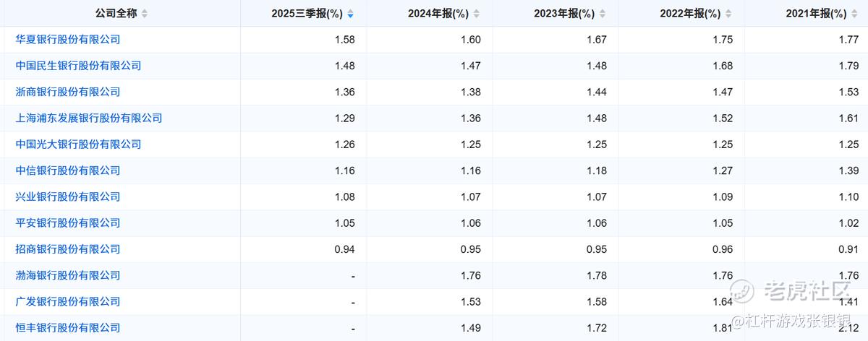This screenshot has width=868, height=341.
Task: Select 浙商银行 2021年报 value 1.53
Action: pyautogui.click(x=848, y=92)
